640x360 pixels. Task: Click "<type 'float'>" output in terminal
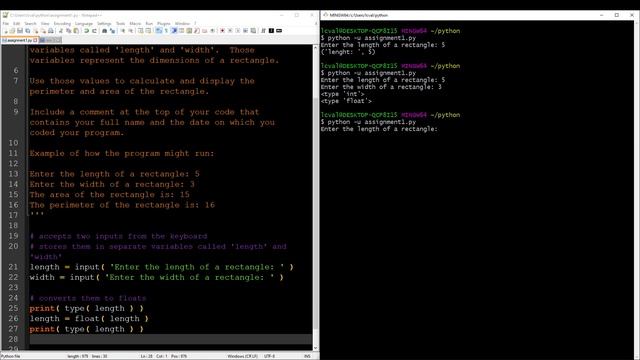(x=346, y=101)
